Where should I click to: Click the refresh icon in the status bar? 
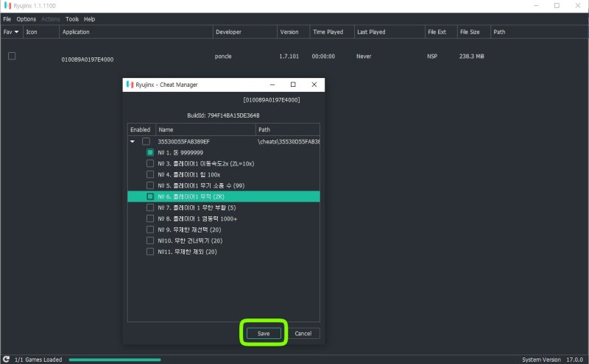(7, 359)
